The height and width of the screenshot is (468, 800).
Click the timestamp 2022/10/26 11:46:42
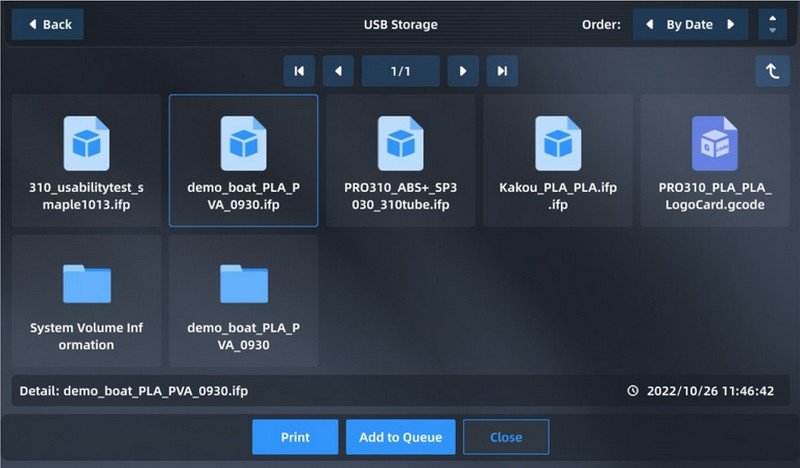coord(710,391)
